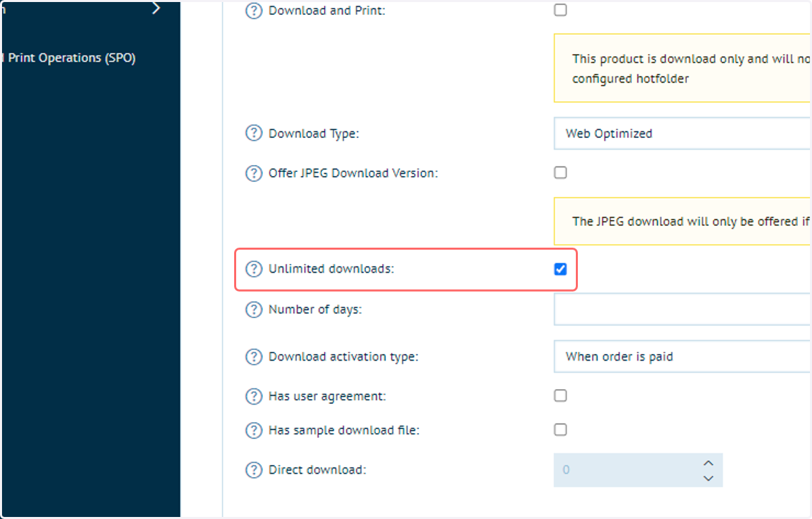Viewport: 812px width, 519px height.
Task: Click the Has sample download file label
Action: pos(344,430)
